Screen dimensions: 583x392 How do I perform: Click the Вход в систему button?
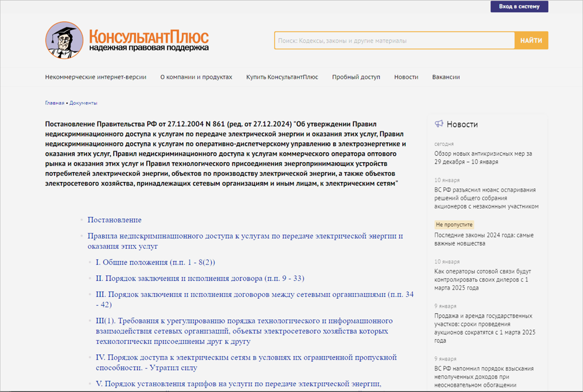pyautogui.click(x=519, y=7)
